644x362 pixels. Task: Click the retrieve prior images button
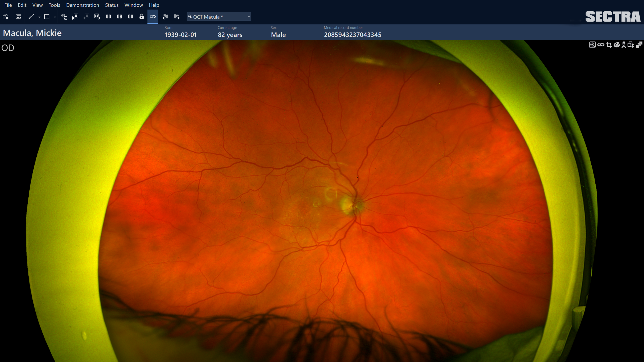pyautogui.click(x=165, y=17)
